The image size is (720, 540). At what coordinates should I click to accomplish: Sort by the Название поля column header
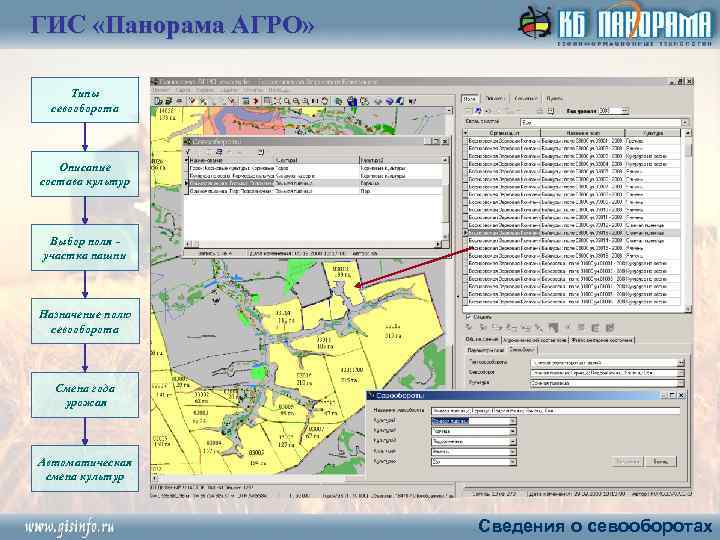(583, 133)
